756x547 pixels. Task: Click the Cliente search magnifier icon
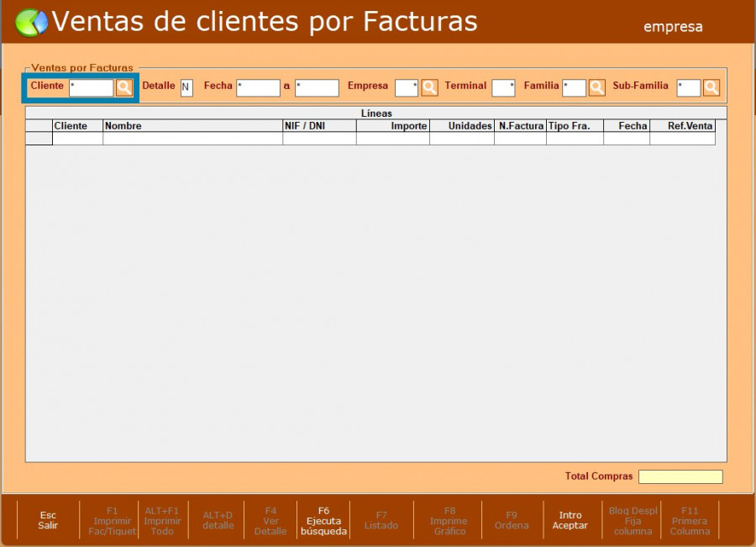(x=123, y=87)
